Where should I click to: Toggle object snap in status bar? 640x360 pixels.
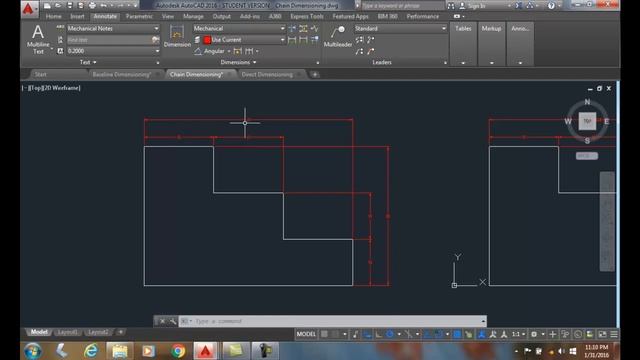point(438,334)
